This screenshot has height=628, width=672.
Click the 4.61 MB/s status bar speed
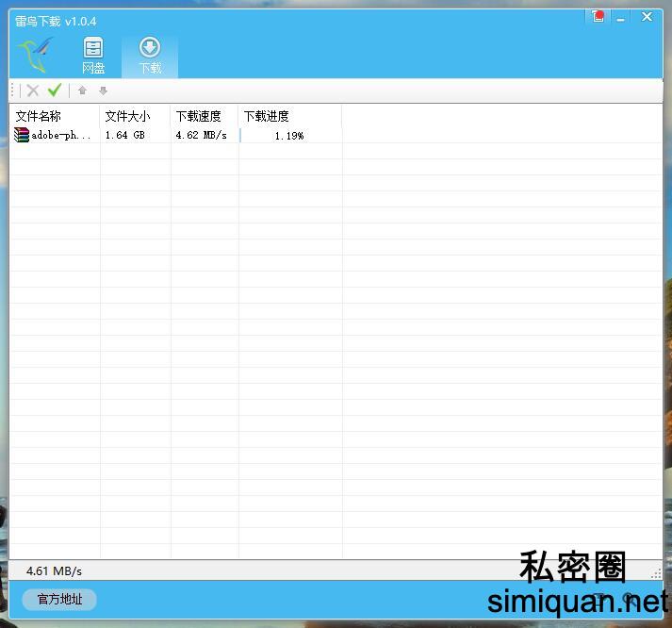click(x=54, y=570)
